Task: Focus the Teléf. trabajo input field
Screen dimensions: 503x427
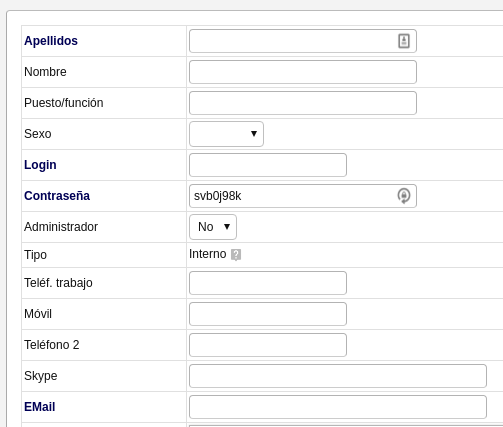Action: tap(268, 283)
